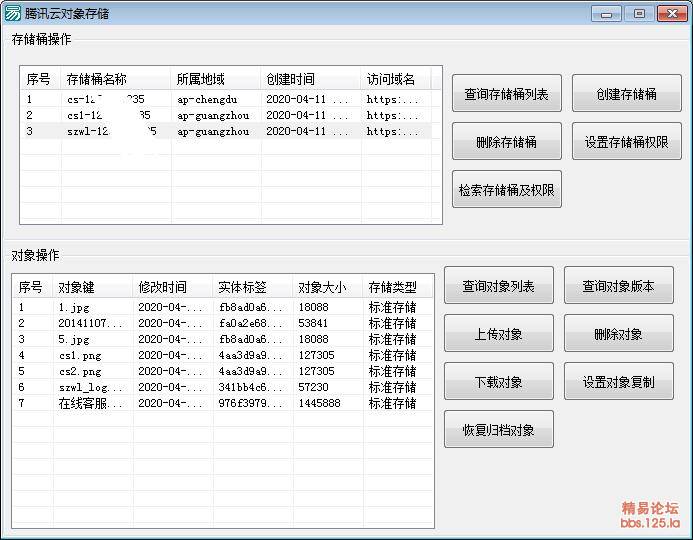Click the 所属地域 column header

click(216, 79)
